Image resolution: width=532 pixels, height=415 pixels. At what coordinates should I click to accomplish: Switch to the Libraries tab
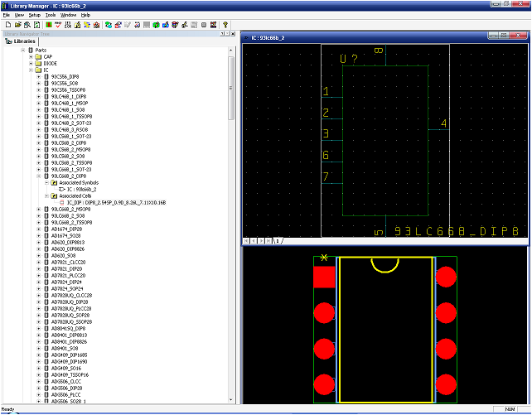pos(21,41)
